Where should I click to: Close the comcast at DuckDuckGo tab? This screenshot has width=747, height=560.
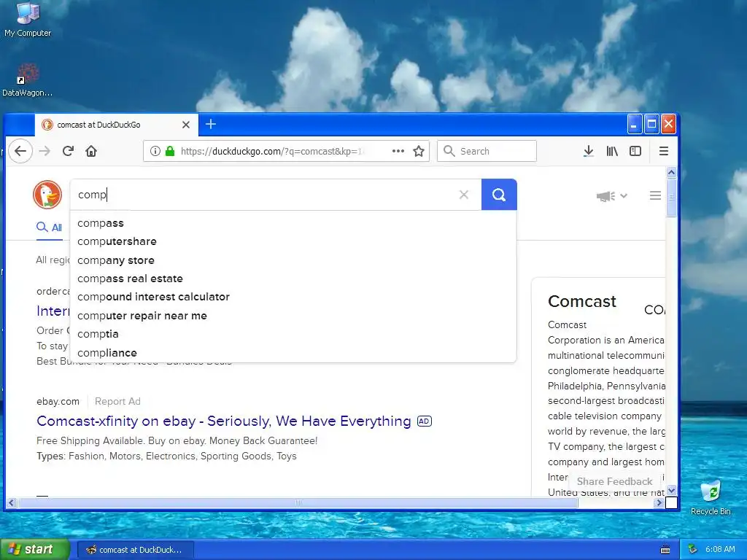(186, 125)
